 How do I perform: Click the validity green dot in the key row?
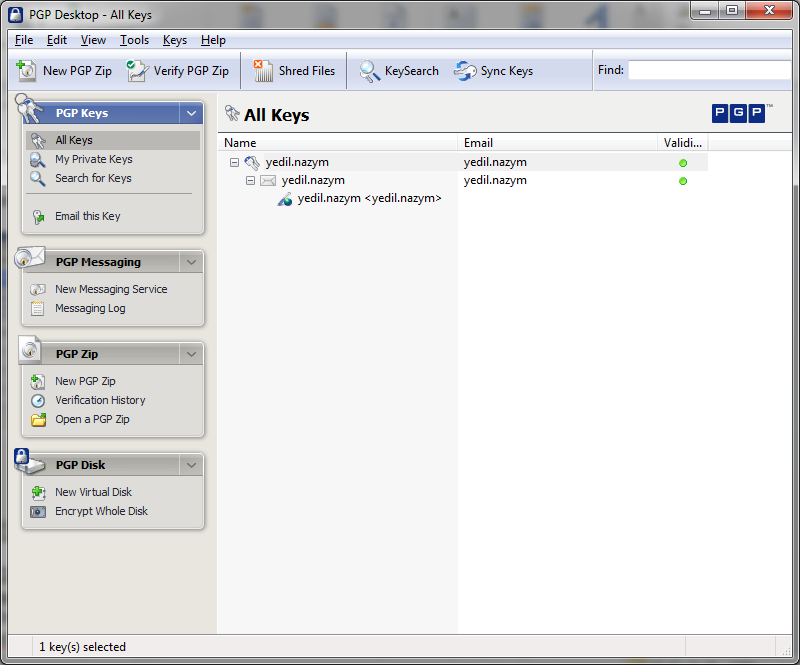pyautogui.click(x=683, y=163)
